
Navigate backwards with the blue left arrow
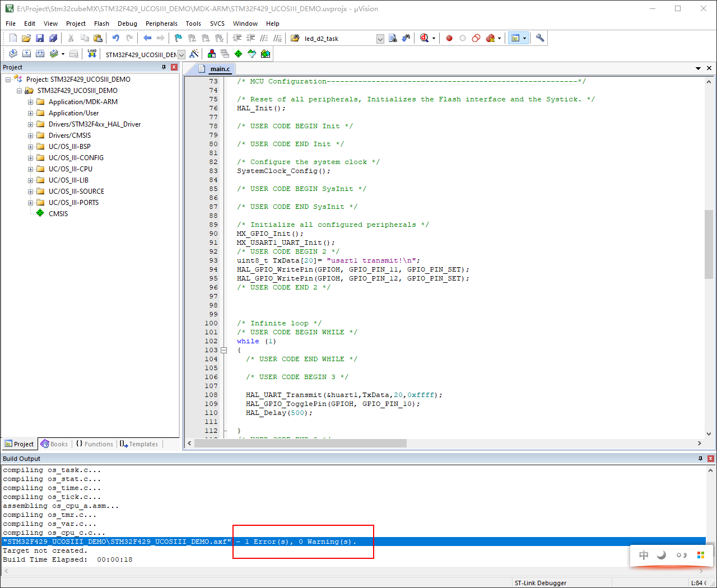click(147, 38)
